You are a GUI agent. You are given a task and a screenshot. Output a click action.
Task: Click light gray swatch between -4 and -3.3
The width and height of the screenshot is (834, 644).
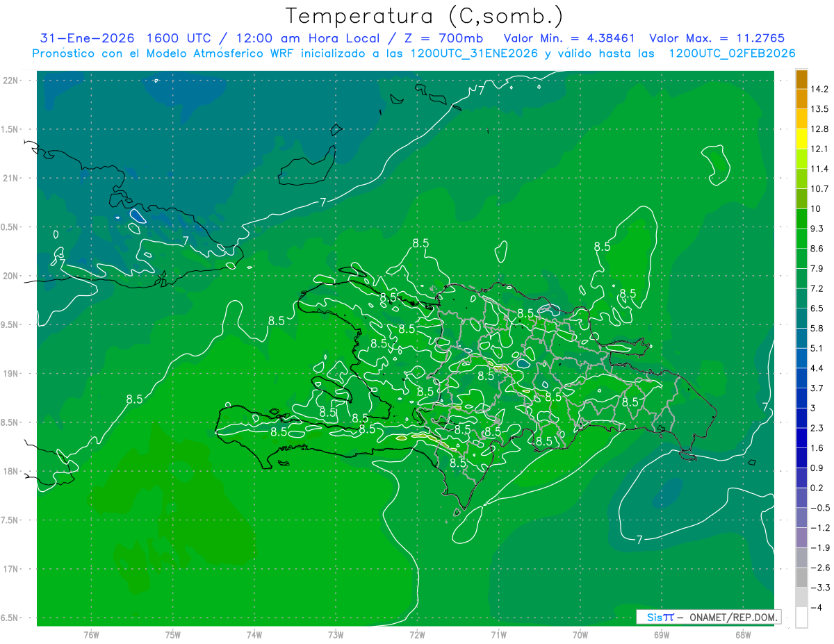801,597
